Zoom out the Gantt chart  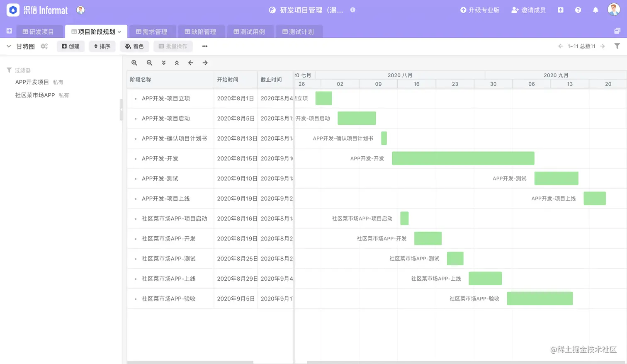[x=149, y=63]
